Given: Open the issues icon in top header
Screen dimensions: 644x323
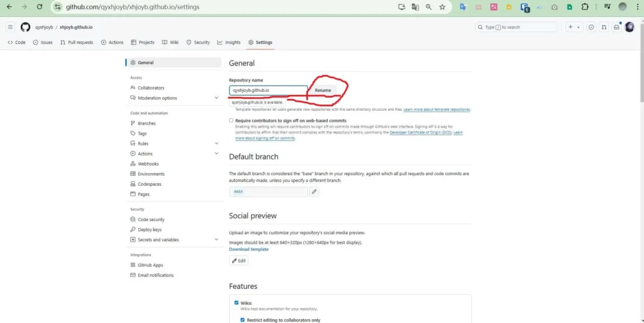Looking at the screenshot, I should (591, 27).
